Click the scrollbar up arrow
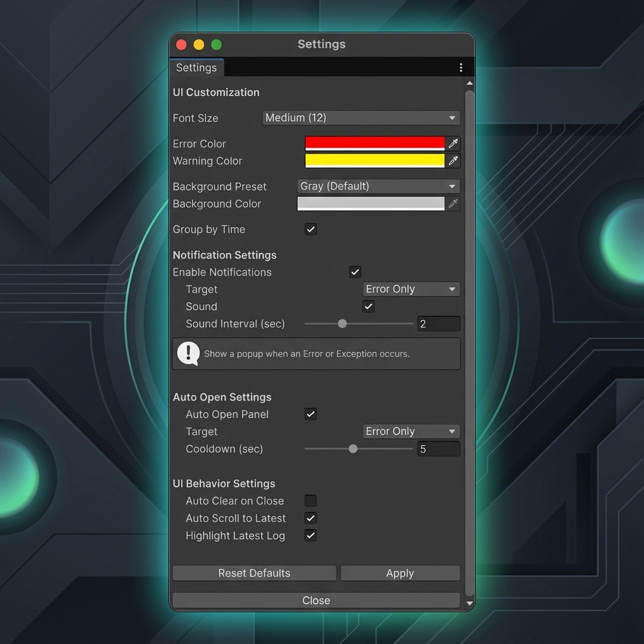 (469, 83)
